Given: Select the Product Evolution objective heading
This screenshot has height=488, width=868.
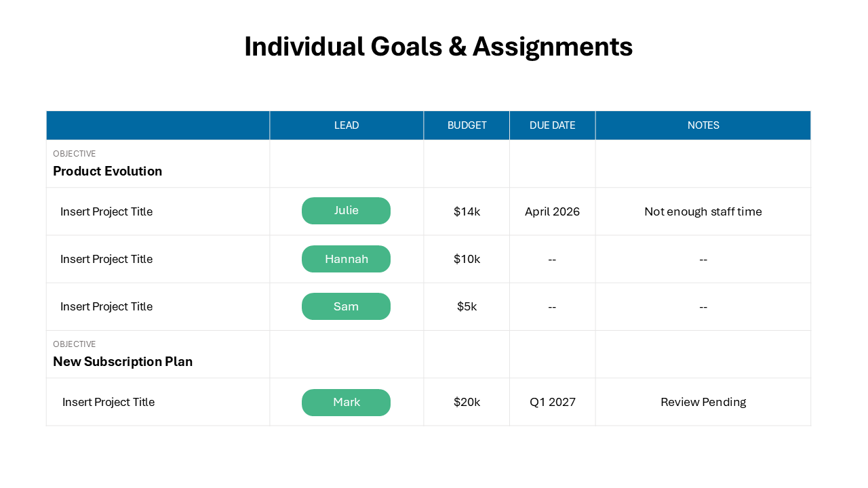Looking at the screenshot, I should click(108, 171).
